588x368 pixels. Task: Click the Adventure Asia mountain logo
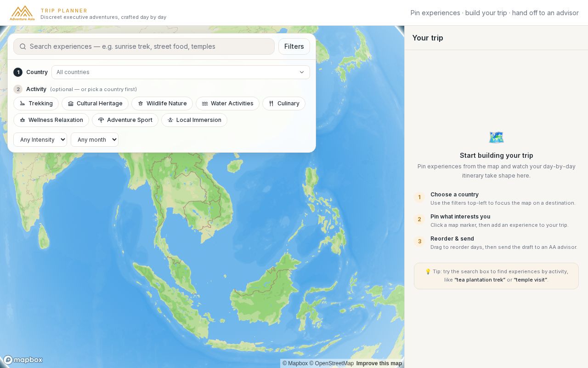[22, 13]
